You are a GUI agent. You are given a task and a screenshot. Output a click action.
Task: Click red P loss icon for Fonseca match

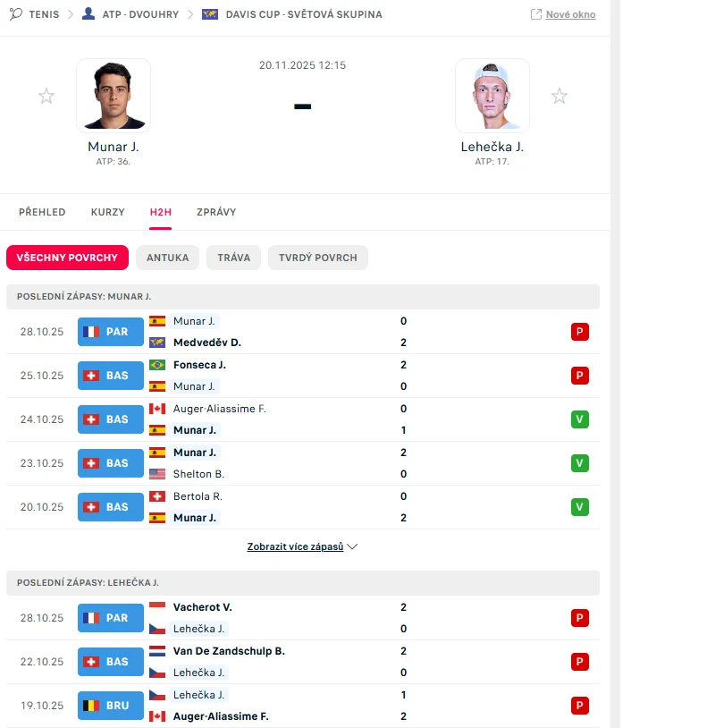(580, 376)
